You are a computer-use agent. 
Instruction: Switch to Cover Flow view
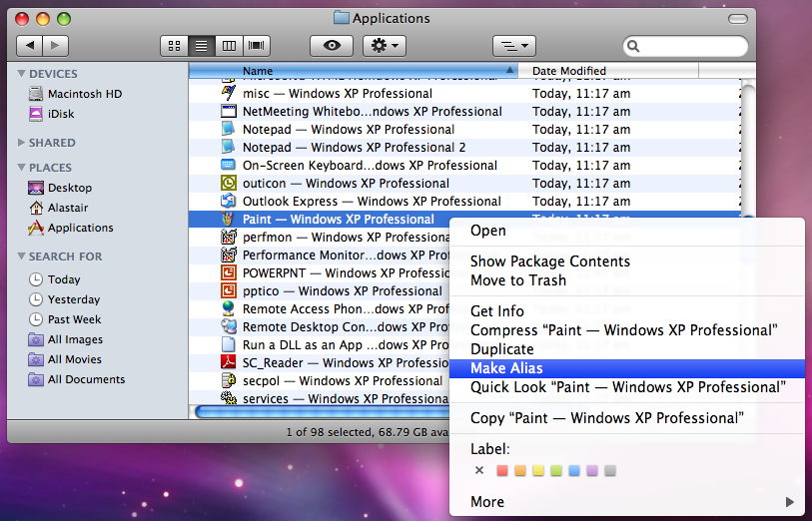pos(257,46)
